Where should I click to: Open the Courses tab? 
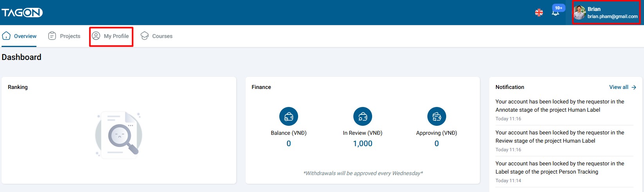[x=157, y=36]
